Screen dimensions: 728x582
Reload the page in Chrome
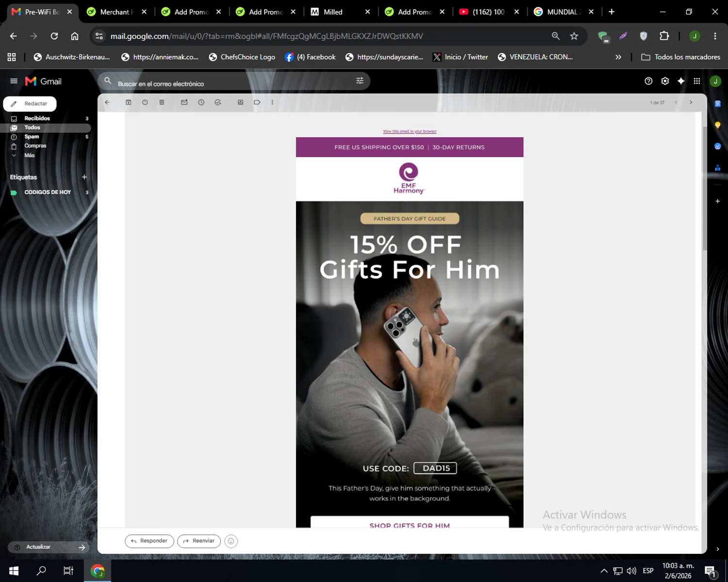[x=54, y=36]
